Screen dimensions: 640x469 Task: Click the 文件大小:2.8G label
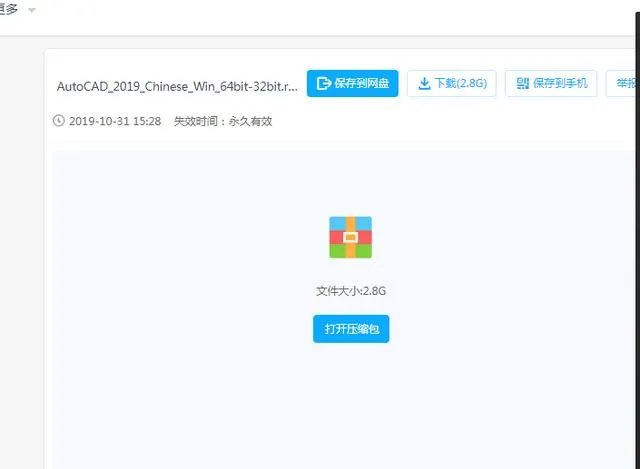pos(351,291)
